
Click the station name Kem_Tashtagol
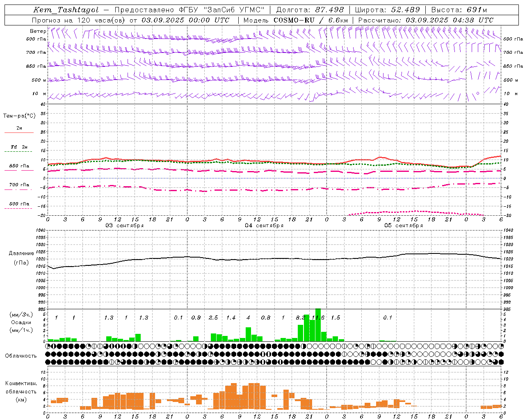point(66,10)
